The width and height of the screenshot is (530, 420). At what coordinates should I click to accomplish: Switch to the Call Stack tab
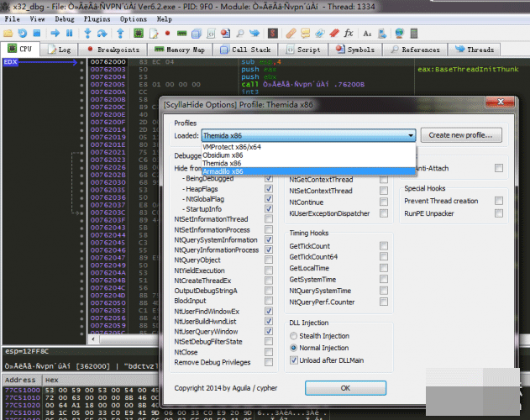pos(245,50)
